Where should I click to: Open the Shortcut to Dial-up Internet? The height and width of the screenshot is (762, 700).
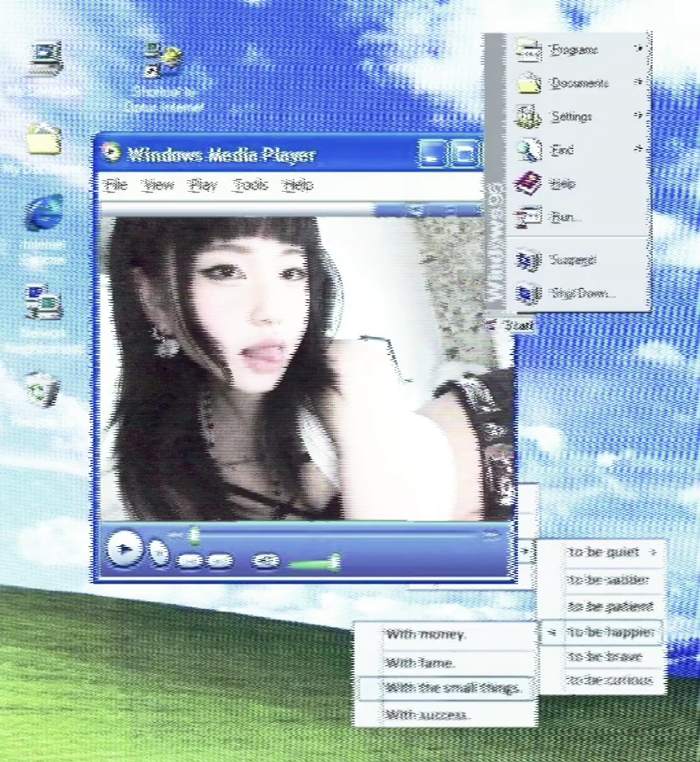[x=159, y=58]
